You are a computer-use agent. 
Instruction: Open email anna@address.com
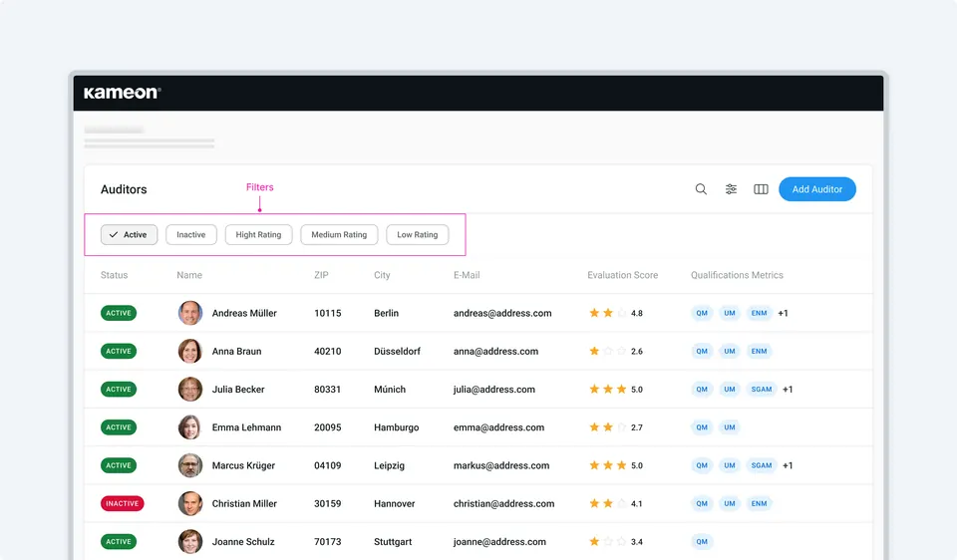tap(495, 352)
